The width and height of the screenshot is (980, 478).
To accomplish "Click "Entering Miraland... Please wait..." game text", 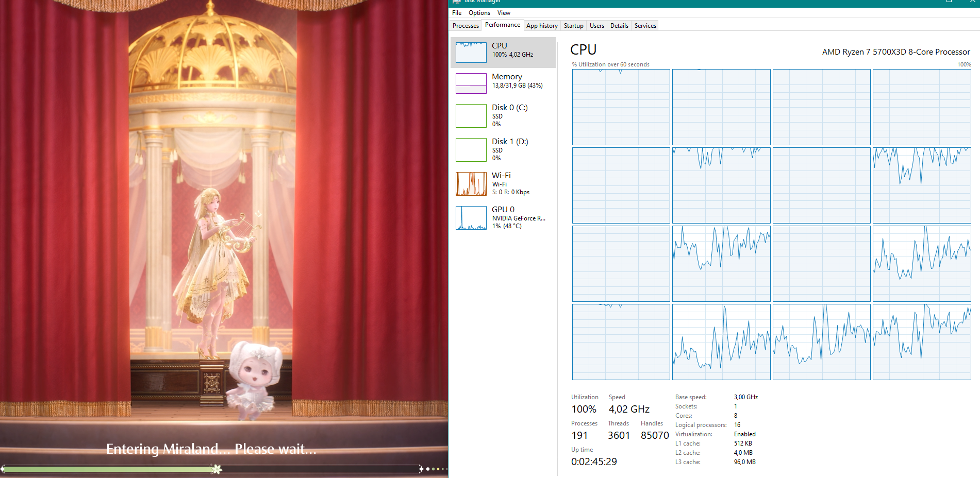I will pyautogui.click(x=211, y=449).
